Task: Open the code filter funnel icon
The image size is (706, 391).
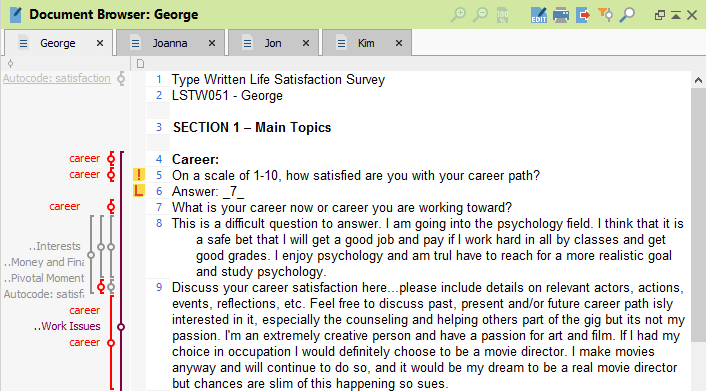Action: pos(606,14)
